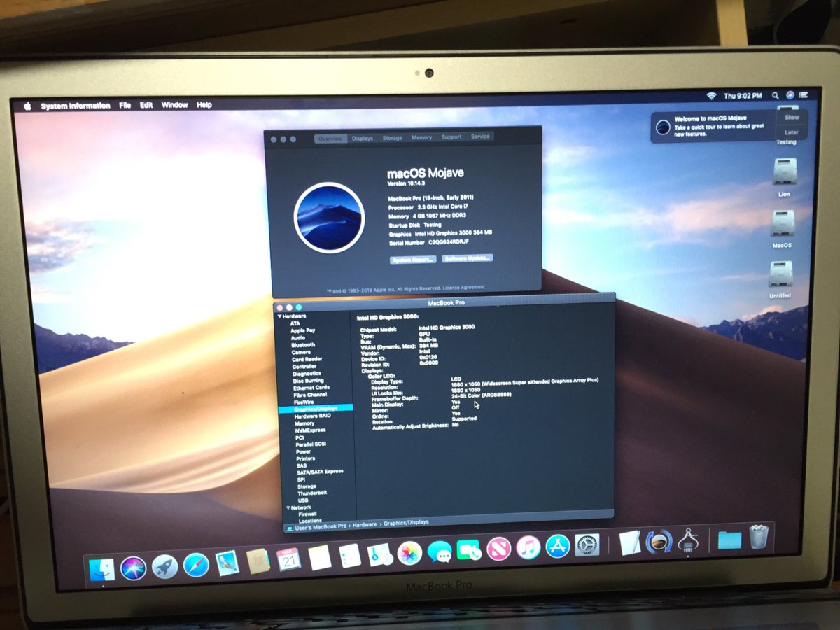Open the Apple menu
The height and width of the screenshot is (630, 840).
28,106
